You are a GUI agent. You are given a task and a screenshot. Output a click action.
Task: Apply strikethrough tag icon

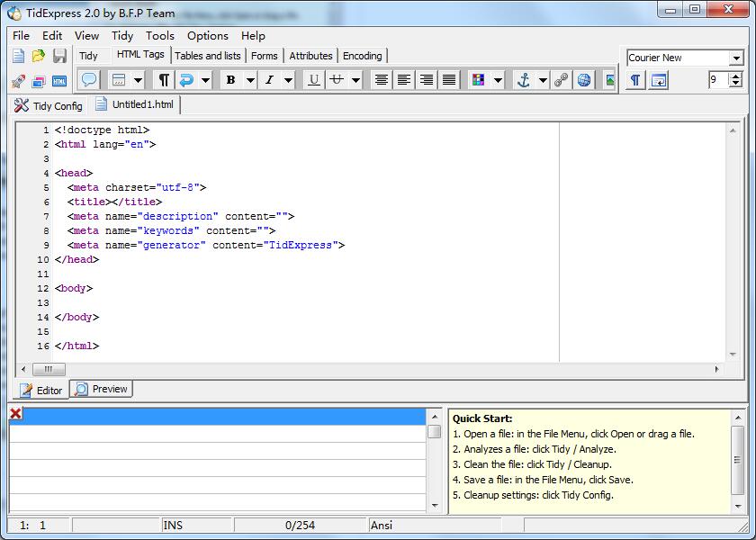point(337,79)
